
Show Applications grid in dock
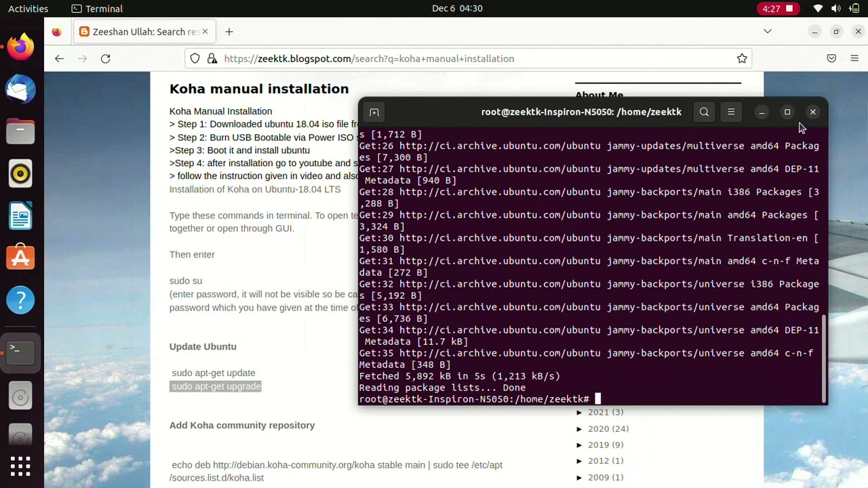tap(20, 466)
